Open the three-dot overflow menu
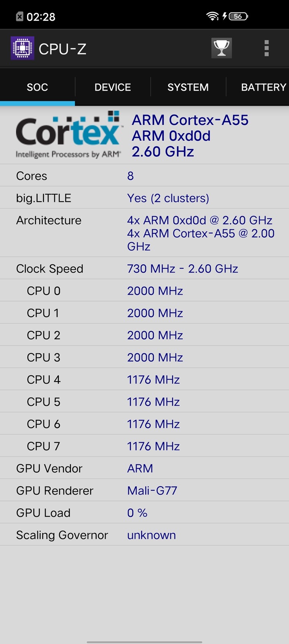This screenshot has width=289, height=644. [266, 48]
